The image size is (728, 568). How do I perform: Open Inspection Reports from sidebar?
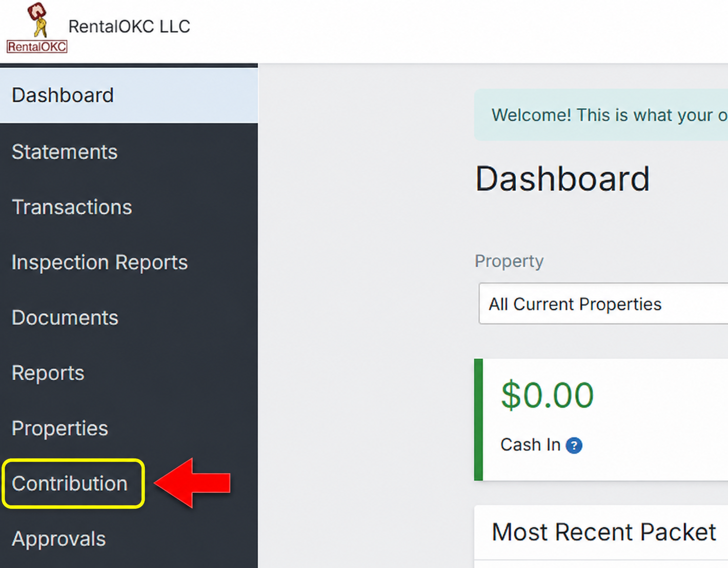coord(129,262)
